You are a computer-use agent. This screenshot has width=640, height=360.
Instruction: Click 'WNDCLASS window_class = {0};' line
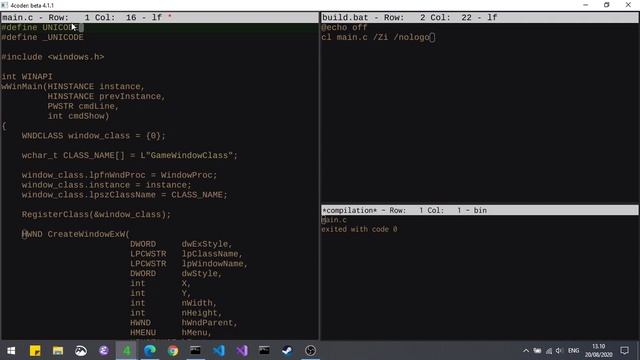[94, 136]
